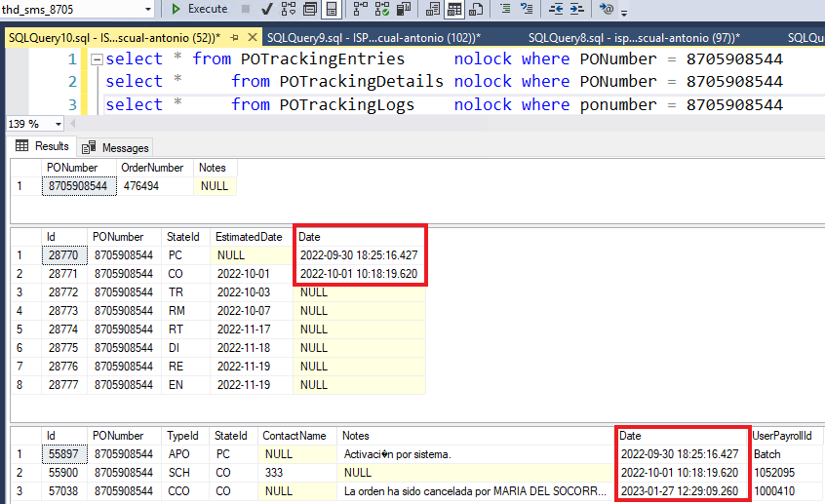The width and height of the screenshot is (825, 504).
Task: Run the query with the Execute button
Action: point(199,9)
